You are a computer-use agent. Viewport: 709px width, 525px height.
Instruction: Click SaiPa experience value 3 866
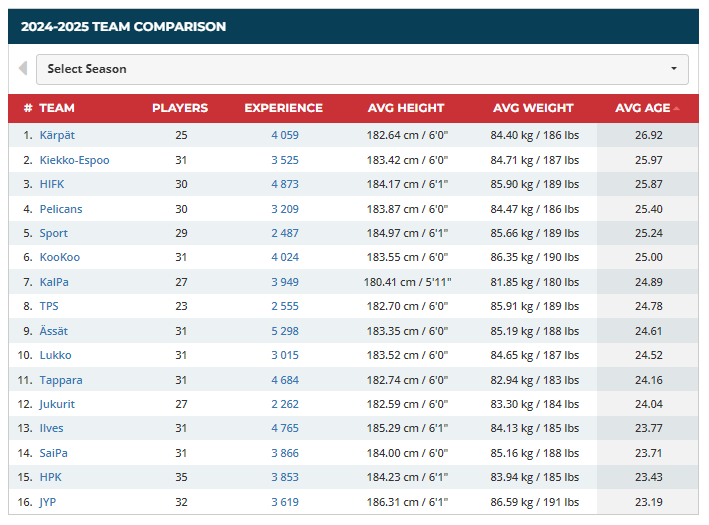[285, 453]
